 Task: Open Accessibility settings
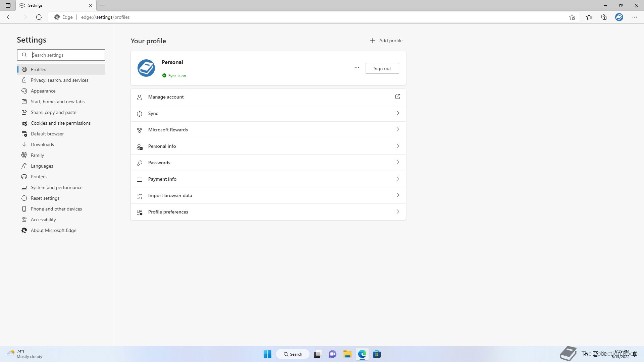click(61, 220)
